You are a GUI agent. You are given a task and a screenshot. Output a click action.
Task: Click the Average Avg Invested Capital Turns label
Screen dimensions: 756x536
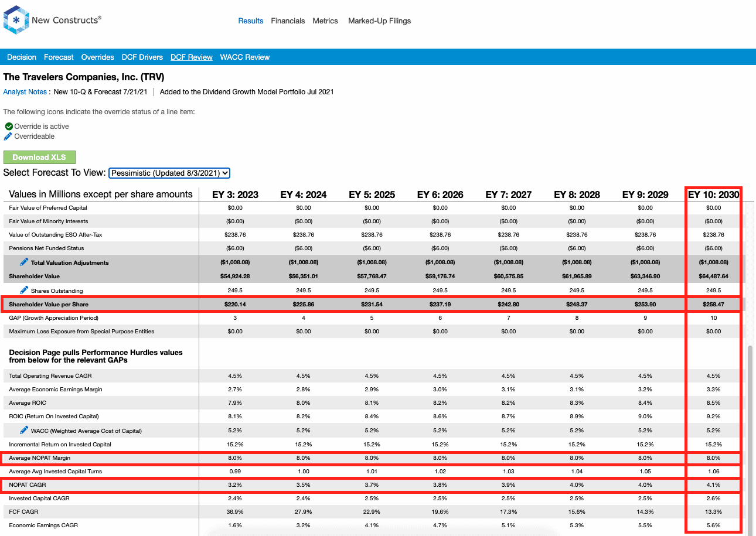pos(56,472)
